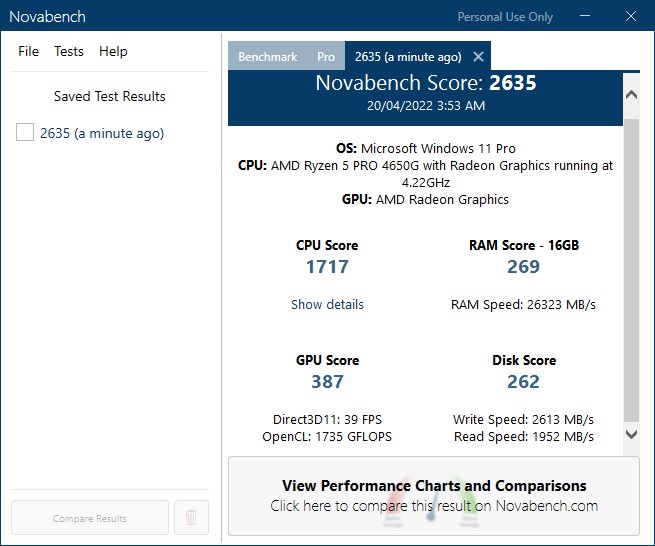The height and width of the screenshot is (546, 655).
Task: Click the date 20/04/2022 3:53 AM
Action: coord(426,106)
